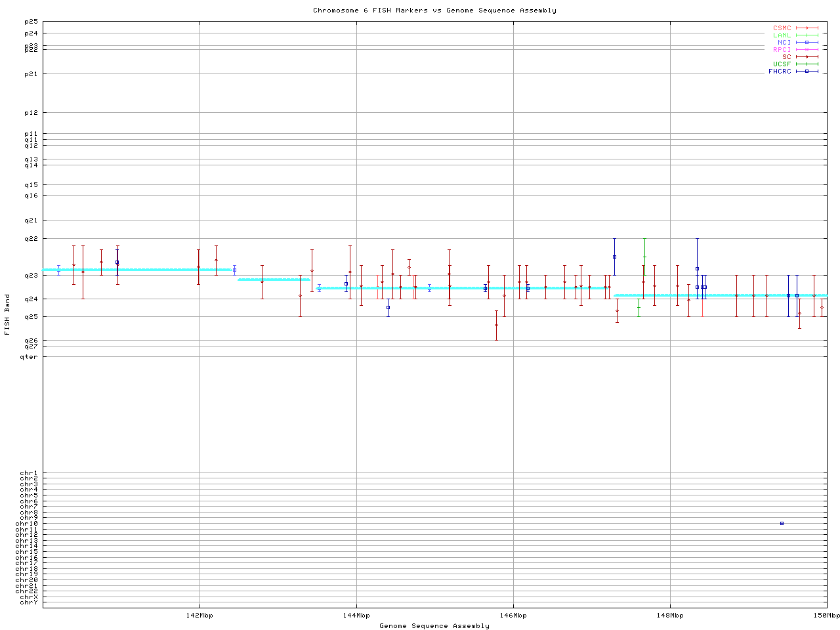Select the 'Genome Sequence Assembly' axis label
The image size is (840, 630).
tap(434, 626)
